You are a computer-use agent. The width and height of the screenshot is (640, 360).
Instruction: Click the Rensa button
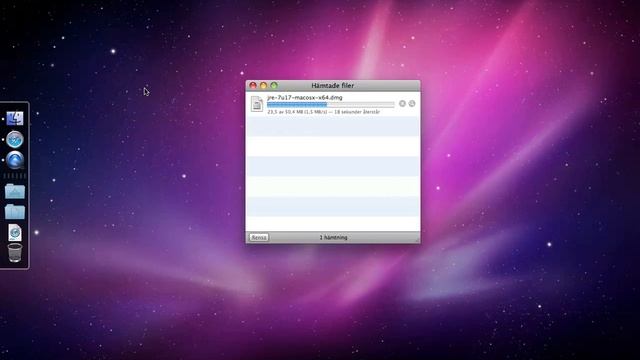[x=259, y=237]
